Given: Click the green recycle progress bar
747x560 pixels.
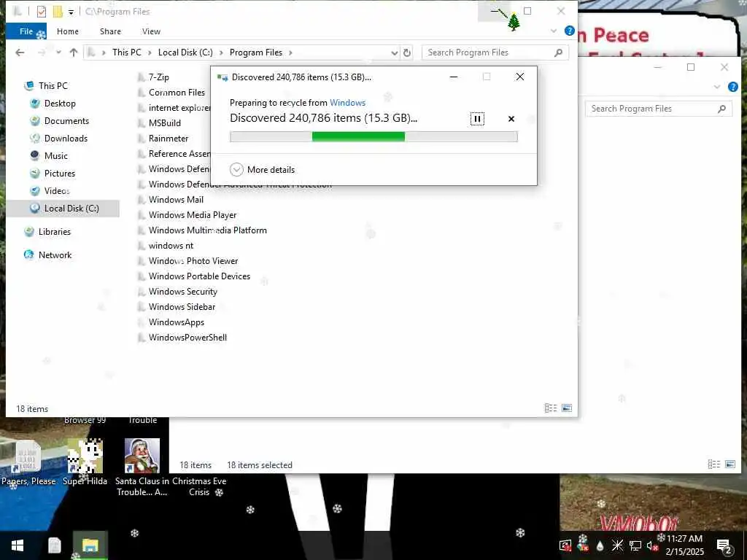Looking at the screenshot, I should click(373, 136).
